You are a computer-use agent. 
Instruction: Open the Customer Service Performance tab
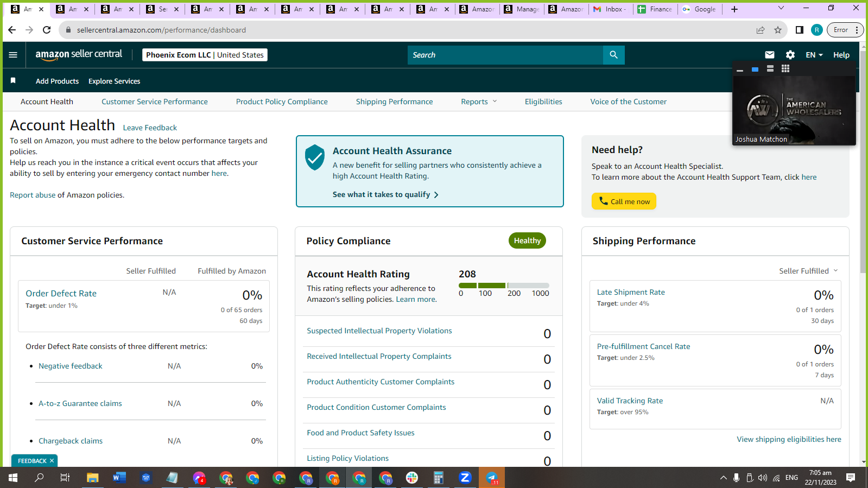[155, 102]
